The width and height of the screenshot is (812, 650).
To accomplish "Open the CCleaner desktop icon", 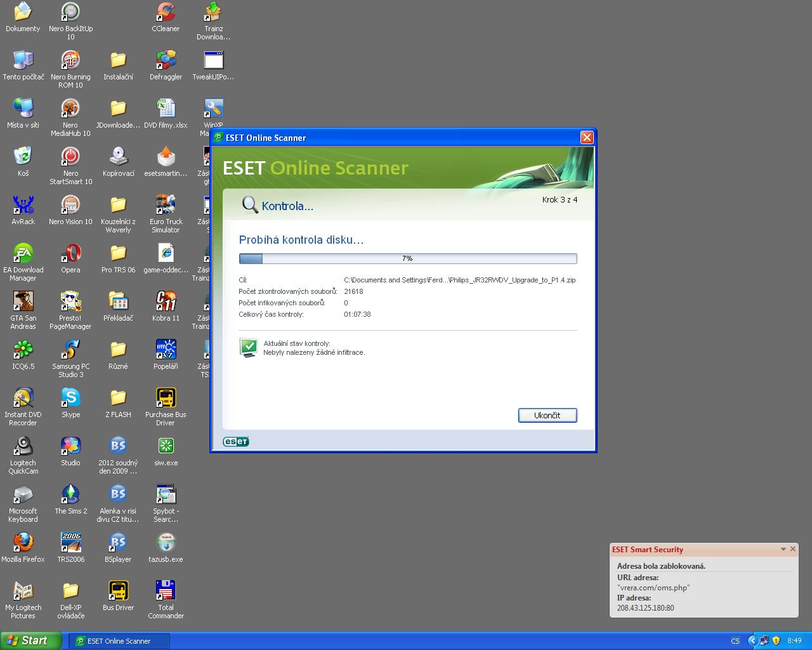I will (x=166, y=13).
